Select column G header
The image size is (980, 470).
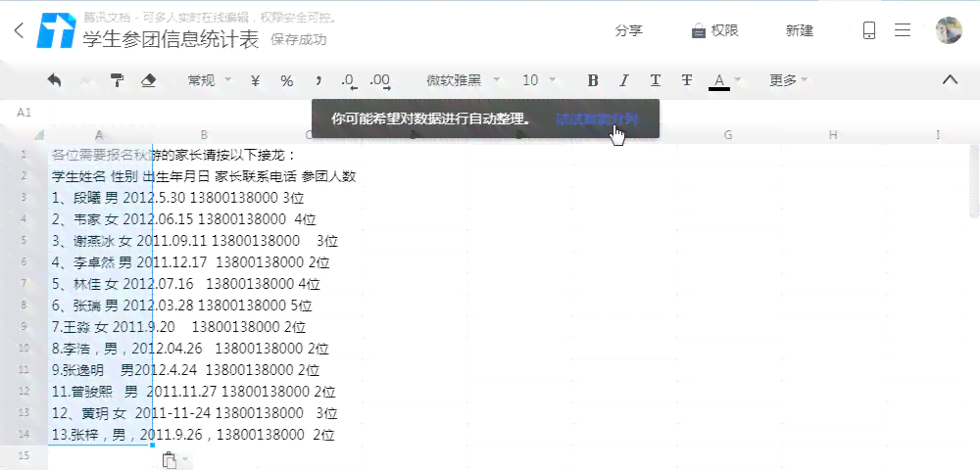[x=728, y=135]
